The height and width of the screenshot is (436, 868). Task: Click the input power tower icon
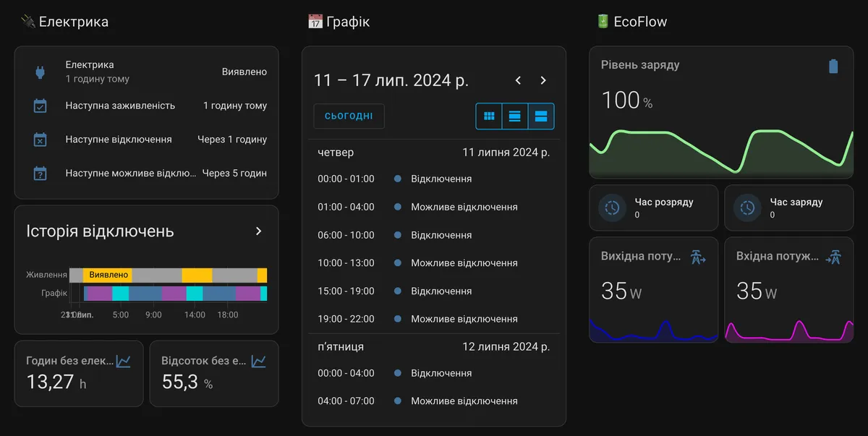[833, 257]
